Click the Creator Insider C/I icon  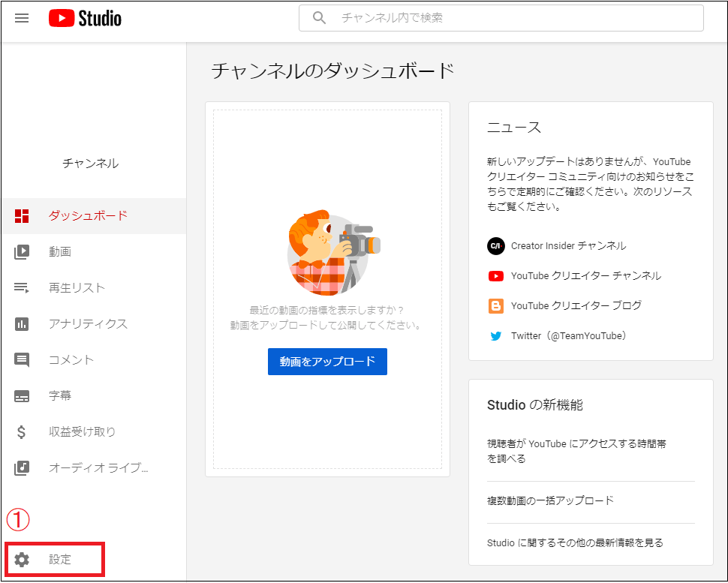(x=496, y=246)
